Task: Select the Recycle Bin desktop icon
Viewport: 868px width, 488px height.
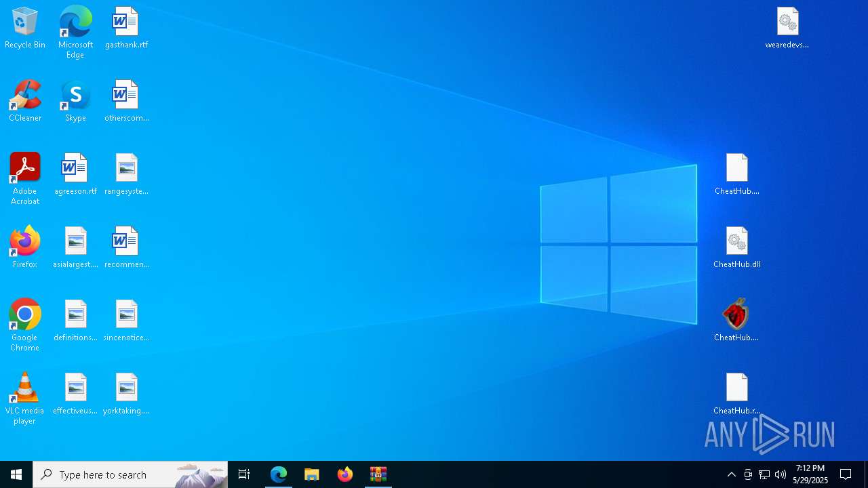Action: (x=25, y=28)
